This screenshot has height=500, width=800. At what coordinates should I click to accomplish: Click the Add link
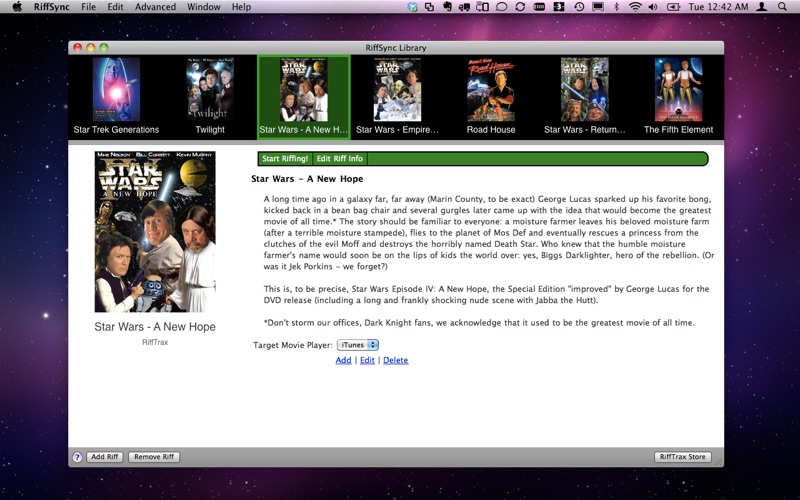[343, 360]
